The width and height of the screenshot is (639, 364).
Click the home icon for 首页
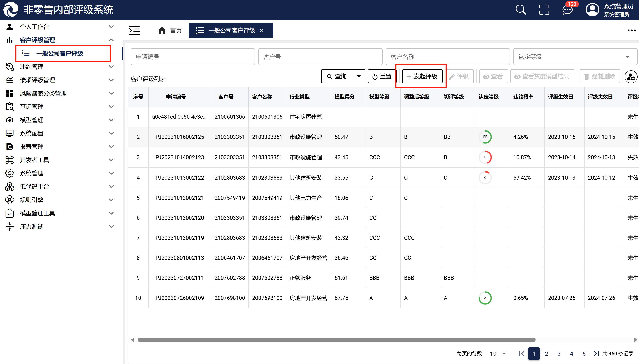(162, 31)
